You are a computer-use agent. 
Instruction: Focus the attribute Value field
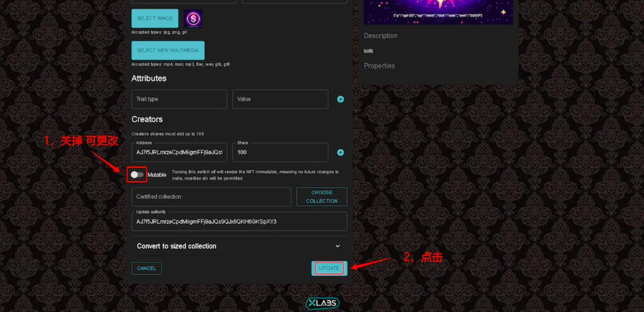click(x=281, y=99)
